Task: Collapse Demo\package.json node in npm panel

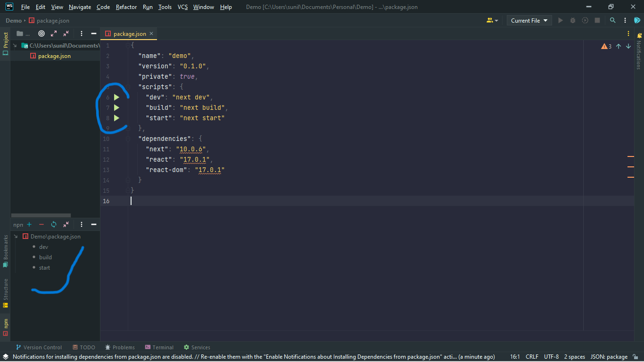Action: click(16, 237)
